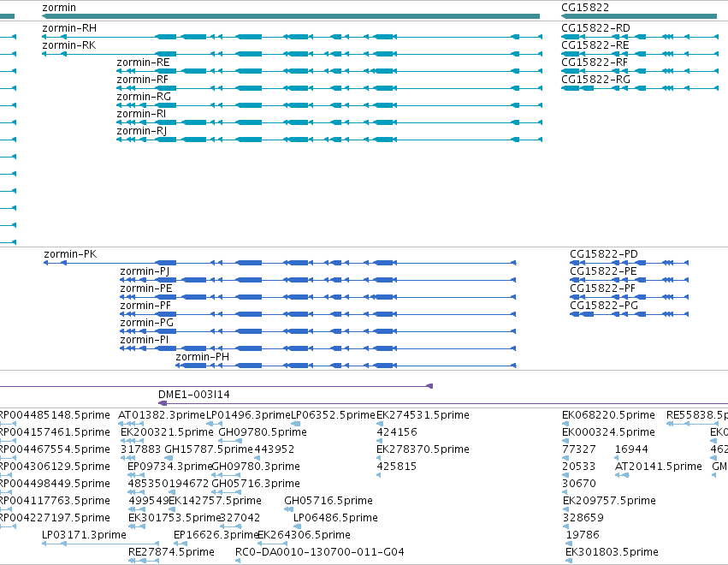Image resolution: width=728 pixels, height=565 pixels.
Task: Select transcript zormin-RE
Action: [x=143, y=62]
